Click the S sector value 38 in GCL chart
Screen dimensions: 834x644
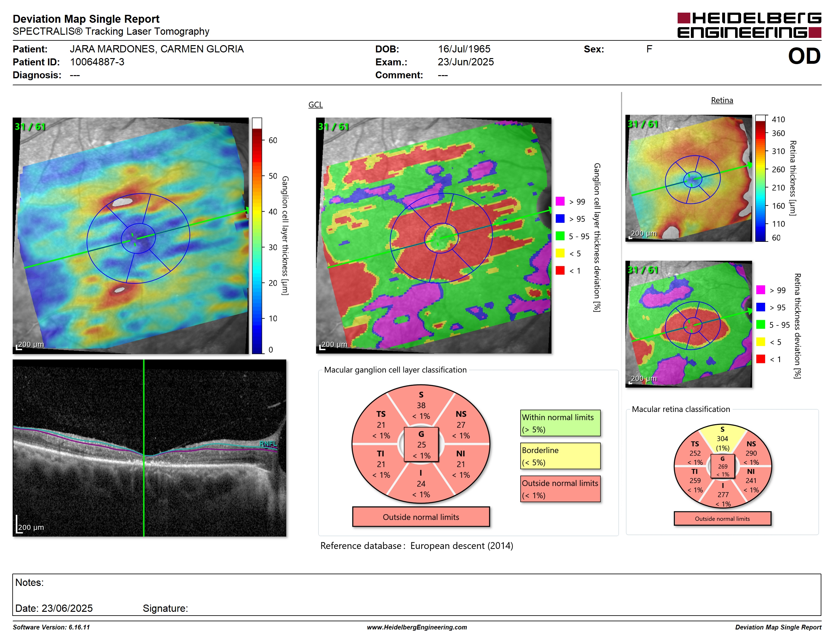(x=421, y=405)
